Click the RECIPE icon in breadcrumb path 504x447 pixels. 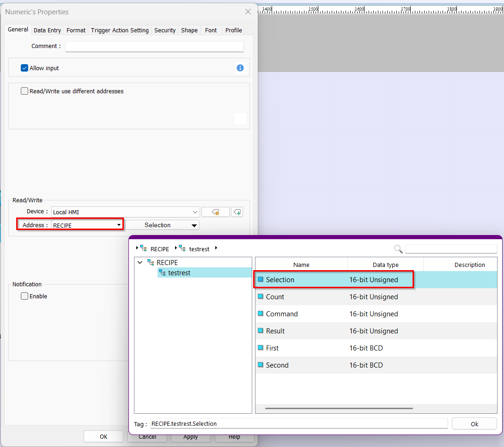click(x=144, y=248)
